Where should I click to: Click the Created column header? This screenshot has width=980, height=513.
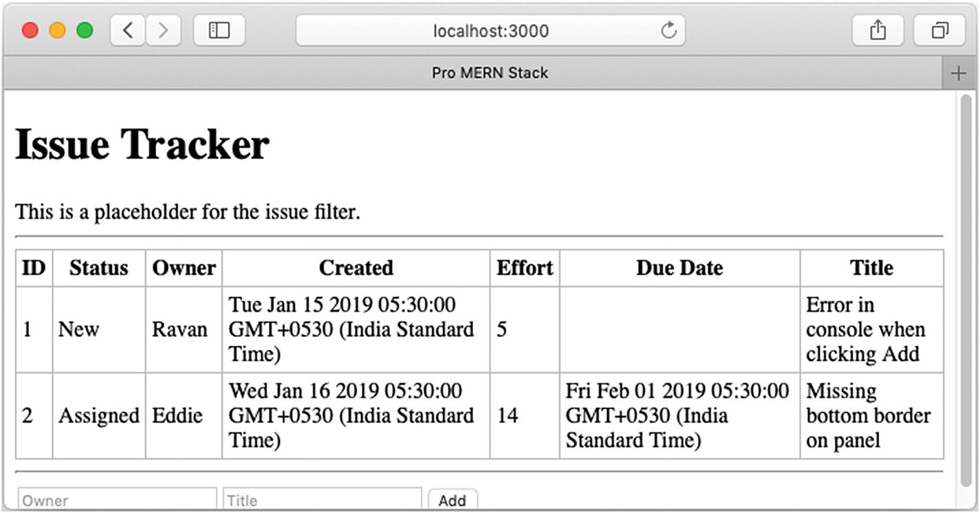point(356,268)
